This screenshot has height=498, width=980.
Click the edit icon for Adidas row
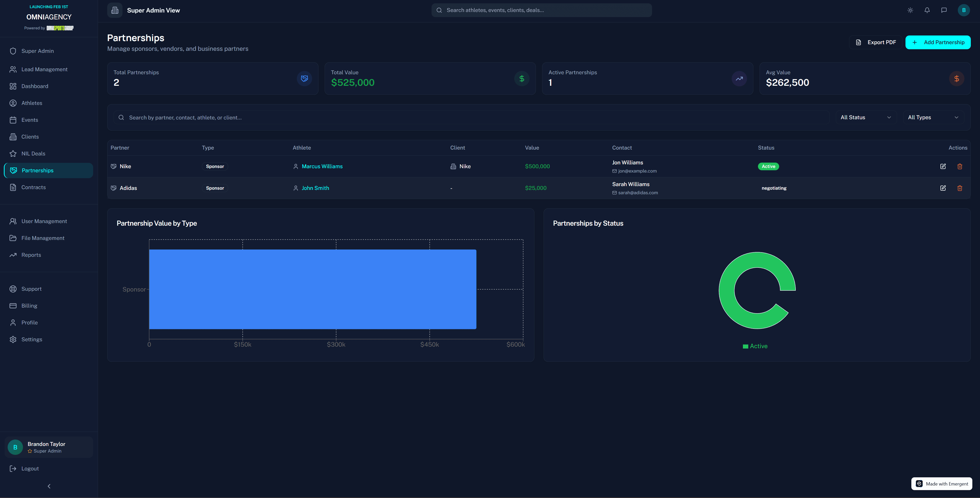[943, 188]
